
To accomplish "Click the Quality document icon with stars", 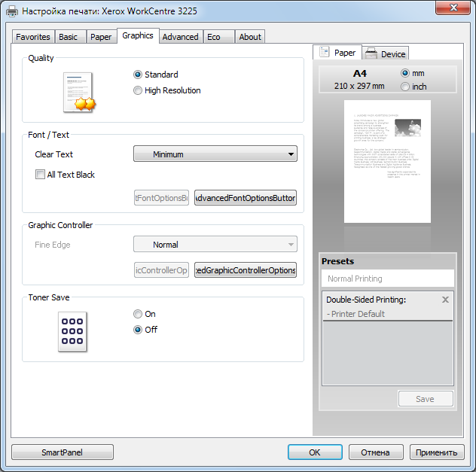I will (79, 93).
